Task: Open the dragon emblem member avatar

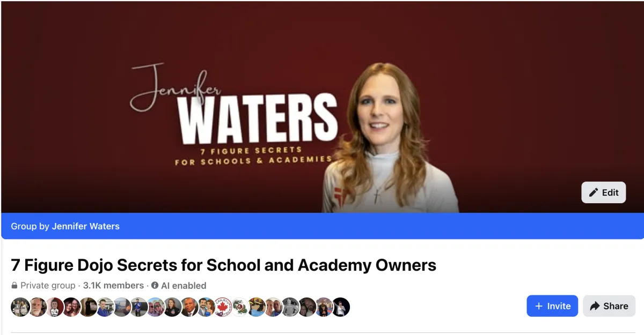Action: coord(240,307)
